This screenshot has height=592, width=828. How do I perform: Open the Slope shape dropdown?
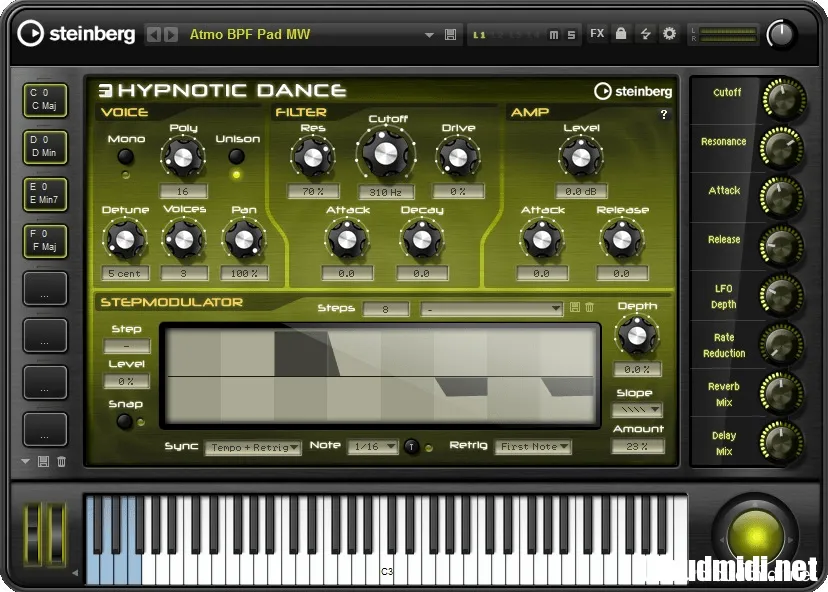tap(638, 410)
